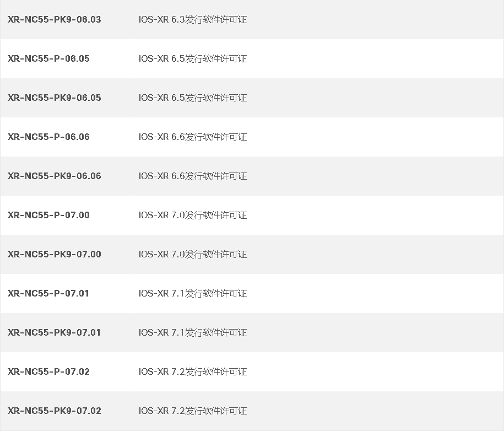Select the XR-NC55-PK9-07.01 part number
Image resolution: width=504 pixels, height=431 pixels.
pyautogui.click(x=54, y=332)
